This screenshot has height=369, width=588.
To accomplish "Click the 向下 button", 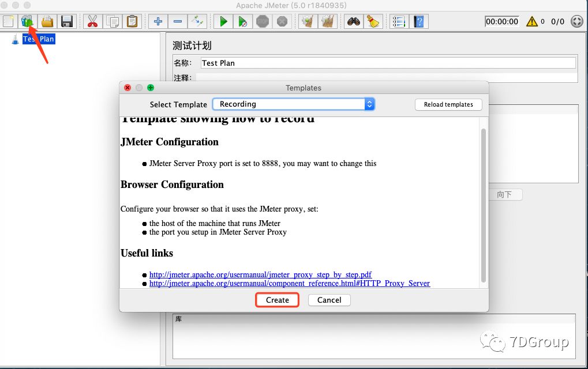I will [504, 195].
